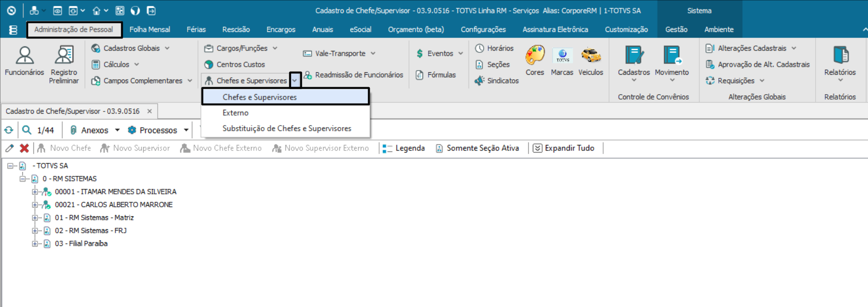Switch to the Folha Mensal tab
Screen dimensions: 868x307
[150, 29]
